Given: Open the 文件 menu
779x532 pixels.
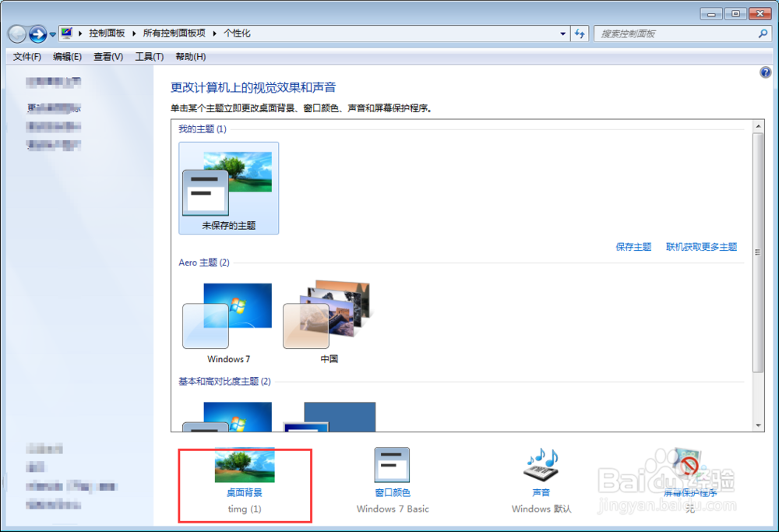Looking at the screenshot, I should pyautogui.click(x=27, y=56).
